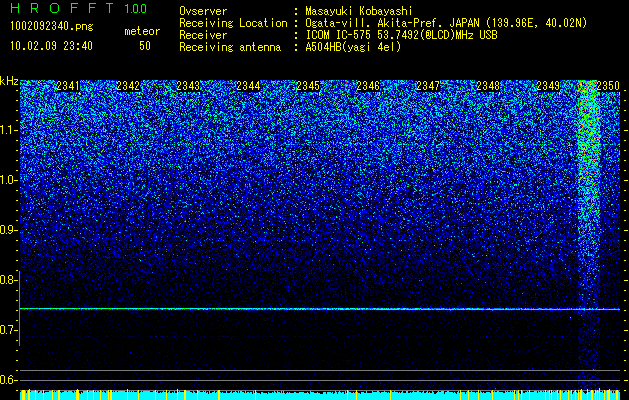Screen dimensions: 629x400
Task: Click the observer name Masayuki Kobayashi
Action: pyautogui.click(x=359, y=11)
